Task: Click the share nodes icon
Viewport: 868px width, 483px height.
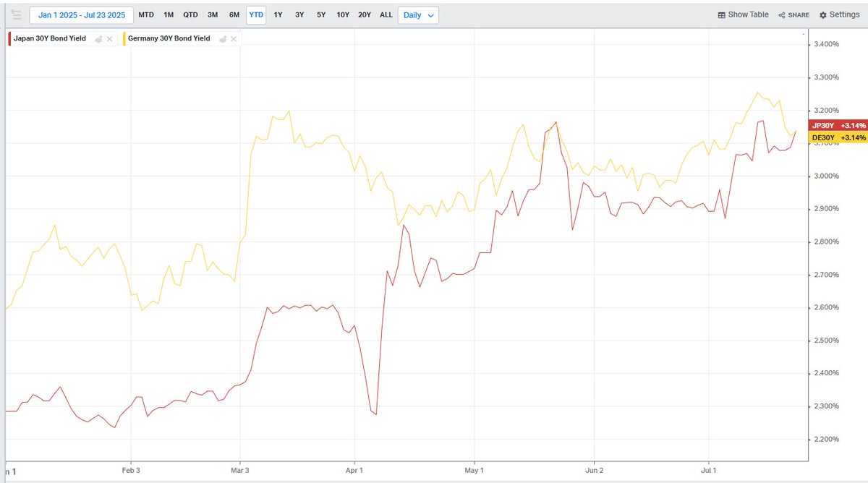Action: point(782,15)
